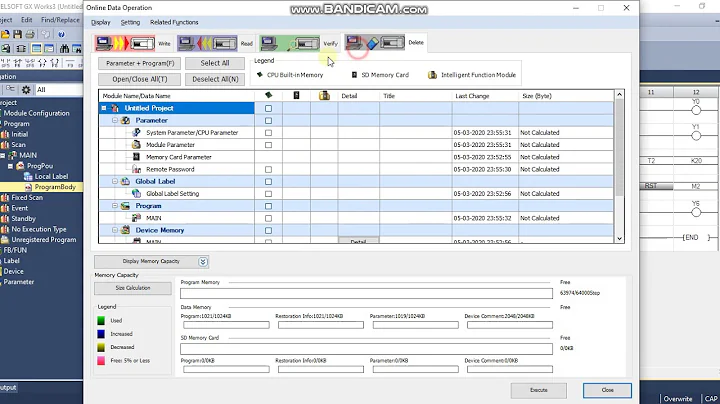Viewport: 720px width, 404px height.
Task: Click the list scrollbar down arrow
Action: [619, 238]
